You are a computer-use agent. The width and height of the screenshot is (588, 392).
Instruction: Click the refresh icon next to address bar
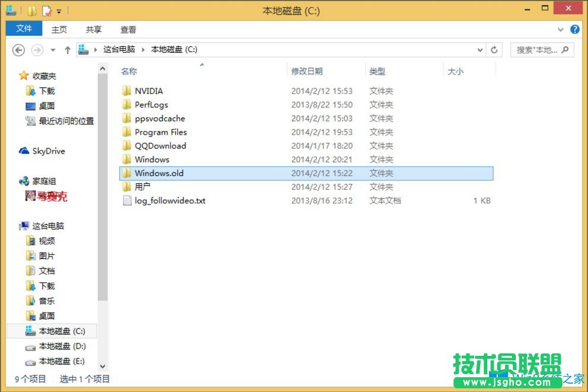click(x=494, y=50)
